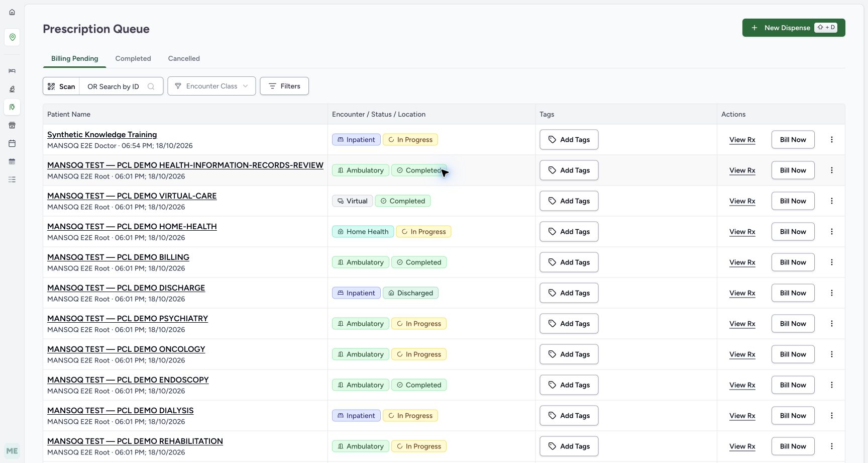Open Synthetic Knowledge Training patient link
Viewport: 868px width, 463px height.
[x=102, y=134]
